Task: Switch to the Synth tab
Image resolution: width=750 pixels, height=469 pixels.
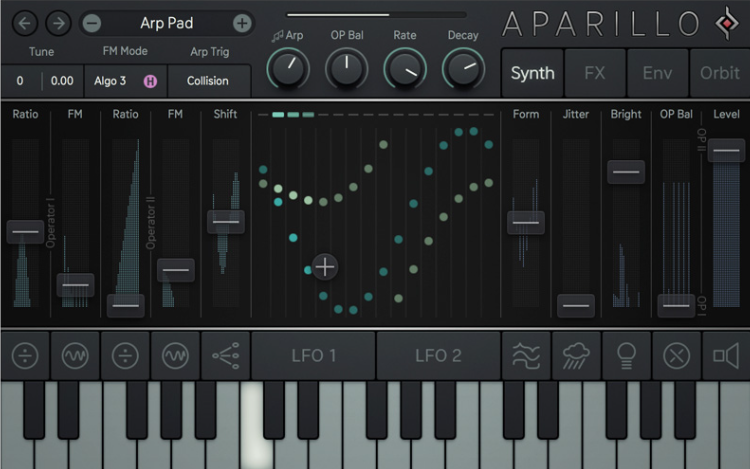Action: tap(532, 73)
